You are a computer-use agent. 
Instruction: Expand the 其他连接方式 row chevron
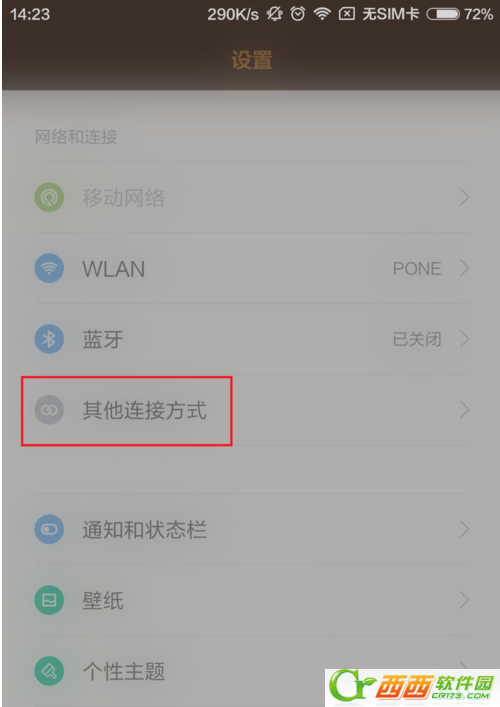point(464,410)
